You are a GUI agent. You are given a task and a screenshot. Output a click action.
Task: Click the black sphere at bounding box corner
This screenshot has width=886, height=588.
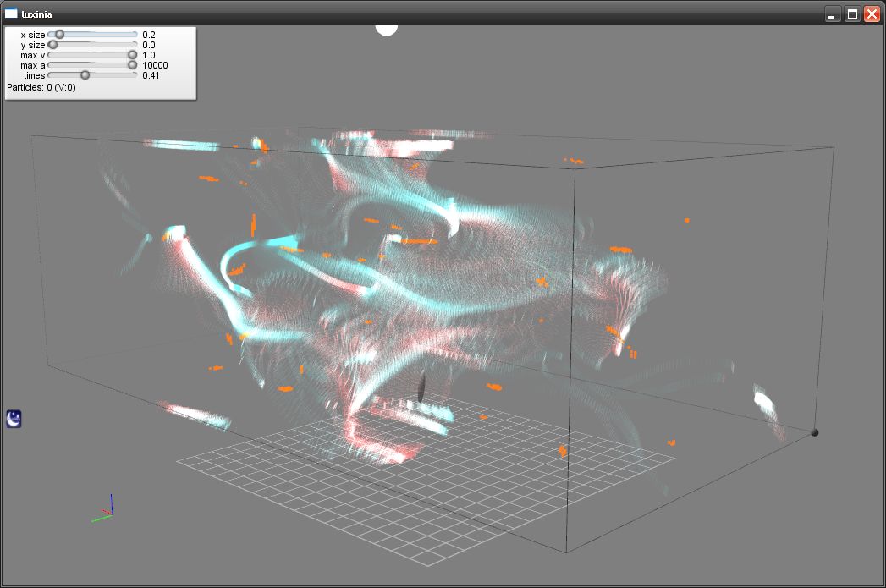[x=814, y=432]
